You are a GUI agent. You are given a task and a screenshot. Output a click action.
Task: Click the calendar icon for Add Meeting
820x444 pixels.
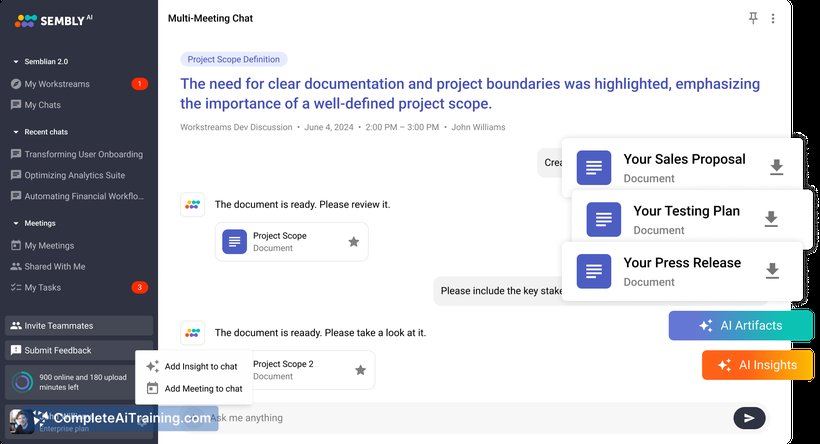tap(152, 389)
